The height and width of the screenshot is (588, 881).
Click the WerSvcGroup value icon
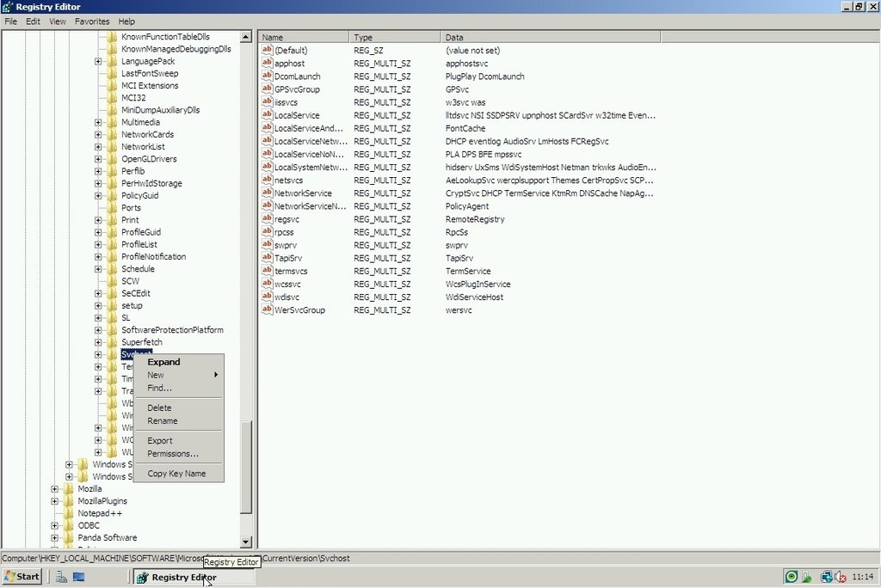tap(267, 310)
